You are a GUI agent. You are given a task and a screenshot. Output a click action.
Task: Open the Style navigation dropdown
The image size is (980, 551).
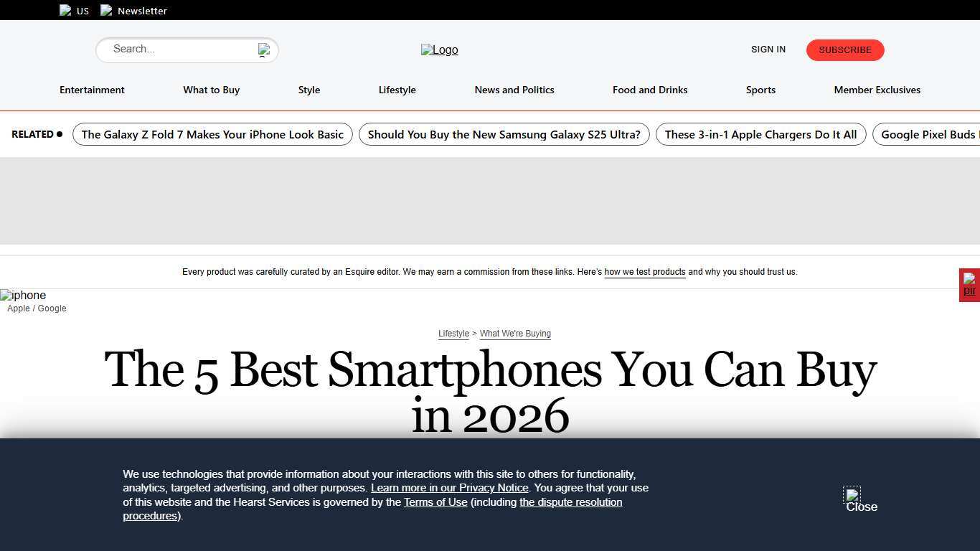pos(308,90)
